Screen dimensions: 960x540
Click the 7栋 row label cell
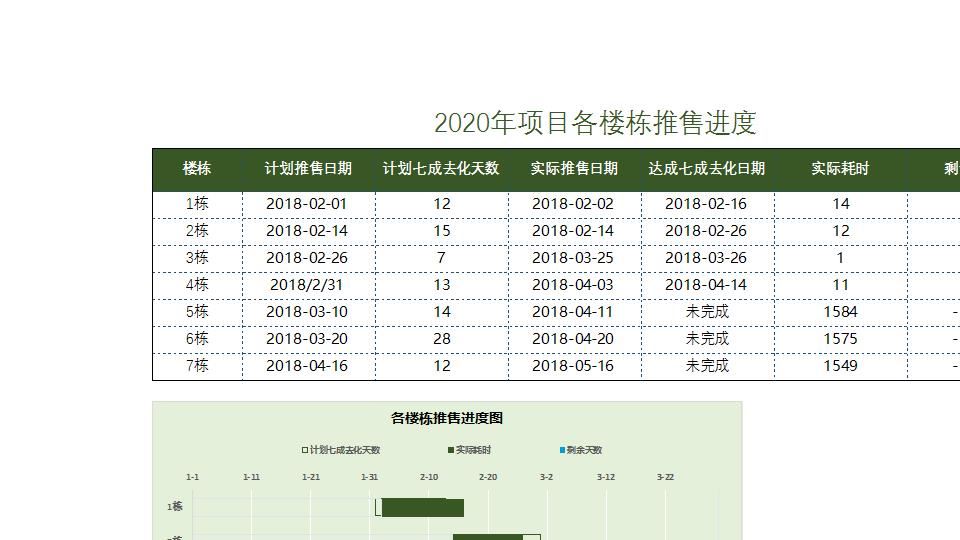pyautogui.click(x=197, y=366)
